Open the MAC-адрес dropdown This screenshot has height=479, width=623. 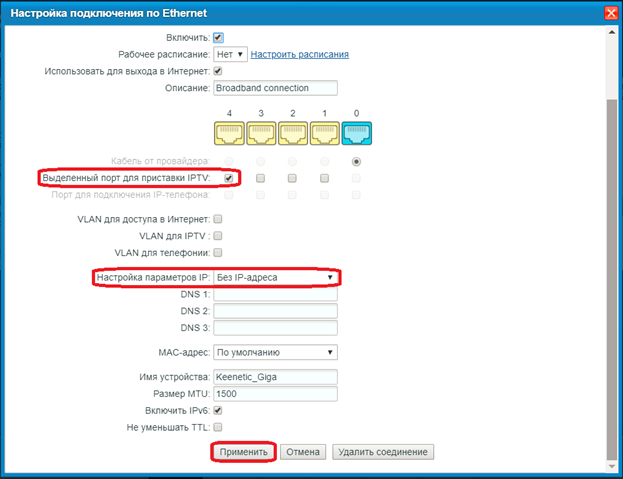[x=276, y=352]
